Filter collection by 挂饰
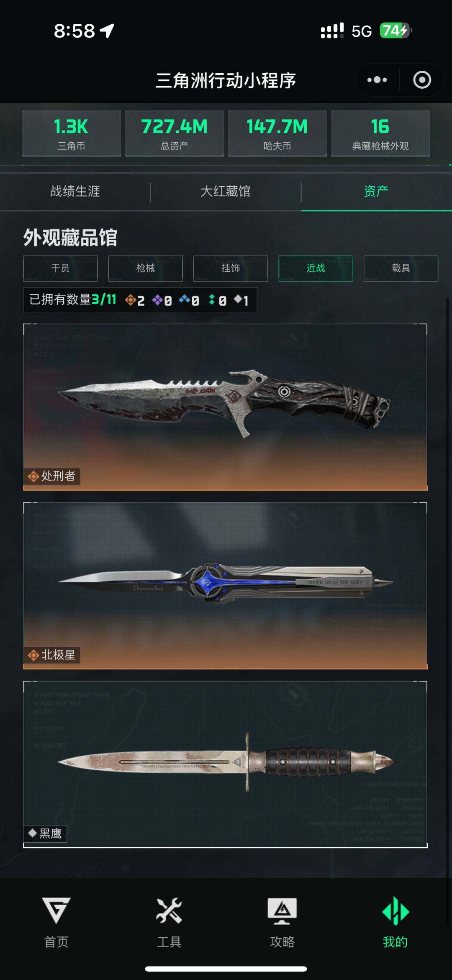This screenshot has width=452, height=980. [231, 268]
